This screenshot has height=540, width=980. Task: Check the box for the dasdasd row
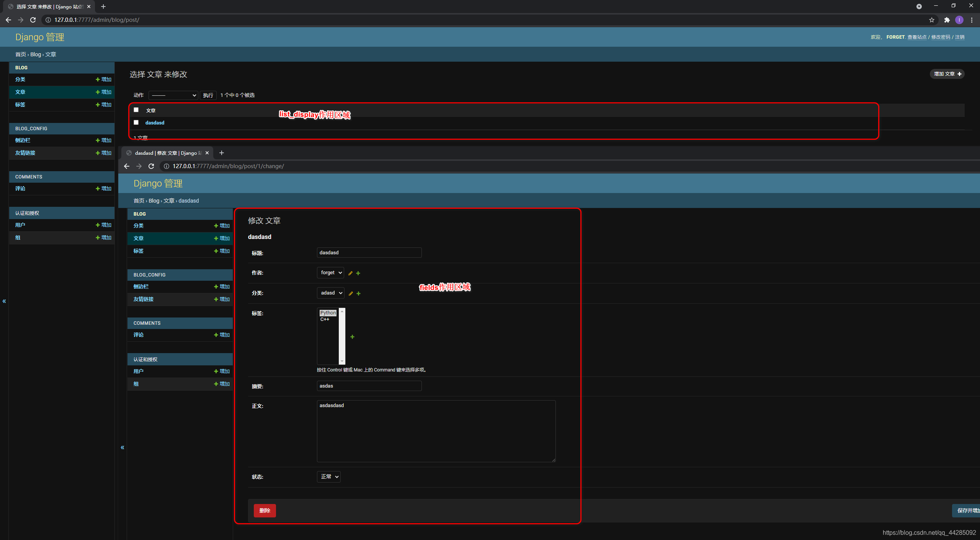click(136, 123)
